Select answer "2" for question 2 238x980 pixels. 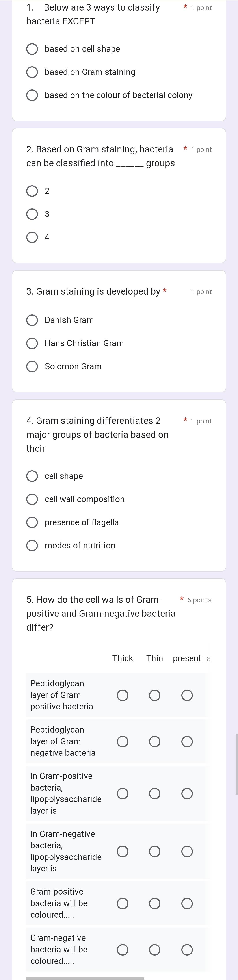click(32, 191)
